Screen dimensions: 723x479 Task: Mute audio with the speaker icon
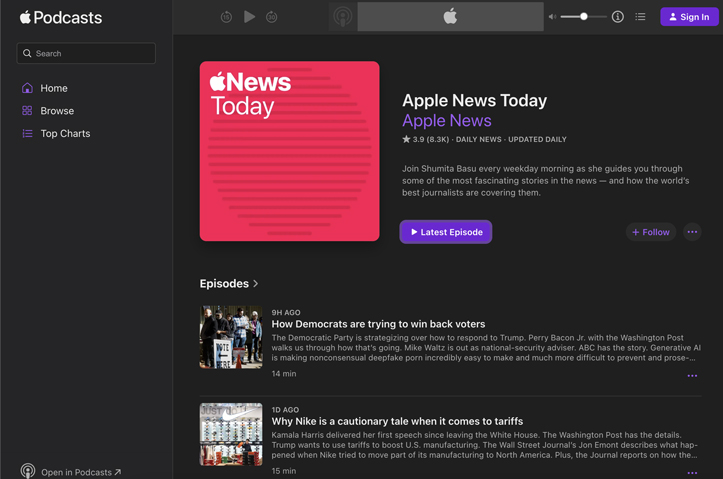[552, 17]
